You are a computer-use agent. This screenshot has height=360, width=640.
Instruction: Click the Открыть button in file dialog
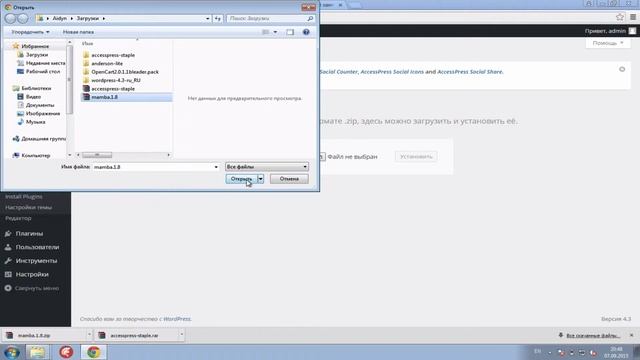pos(241,179)
